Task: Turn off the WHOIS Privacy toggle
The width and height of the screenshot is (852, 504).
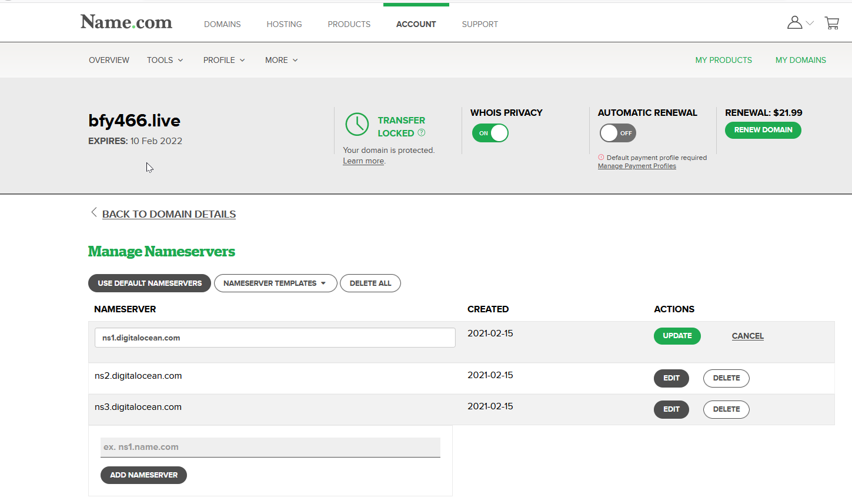Action: click(x=490, y=133)
